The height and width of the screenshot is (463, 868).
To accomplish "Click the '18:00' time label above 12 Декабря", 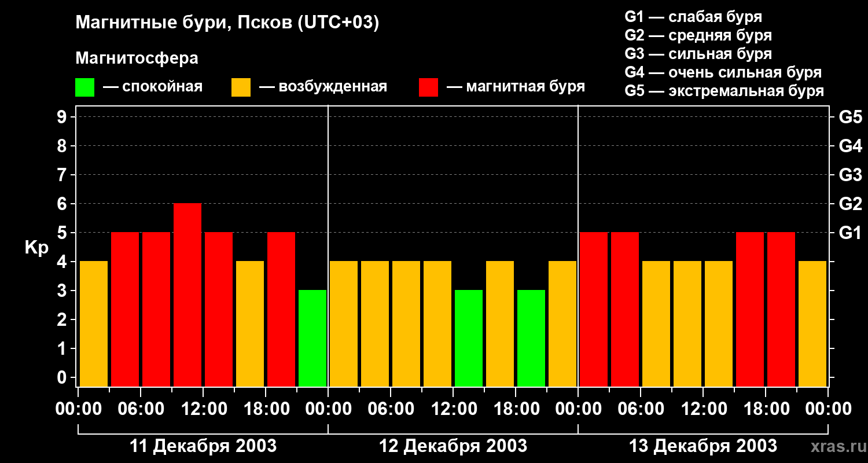I will [516, 409].
